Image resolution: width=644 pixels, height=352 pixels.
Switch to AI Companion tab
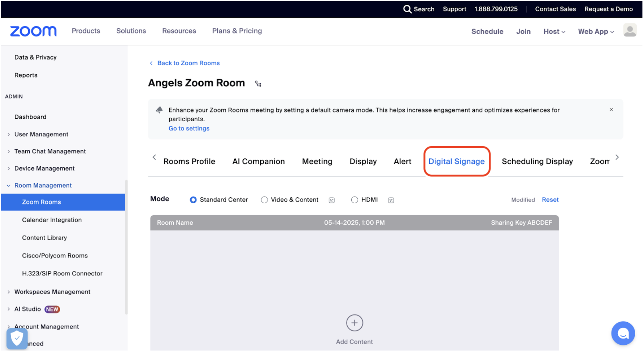tap(258, 162)
